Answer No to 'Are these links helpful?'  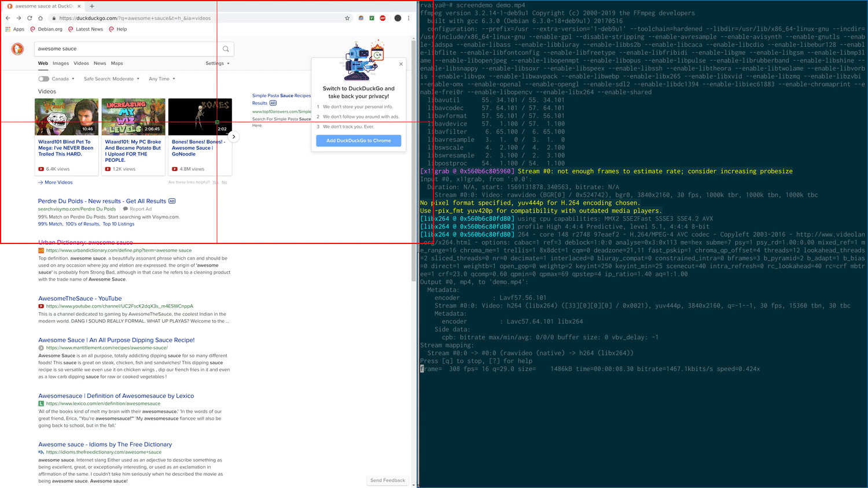[x=225, y=182]
